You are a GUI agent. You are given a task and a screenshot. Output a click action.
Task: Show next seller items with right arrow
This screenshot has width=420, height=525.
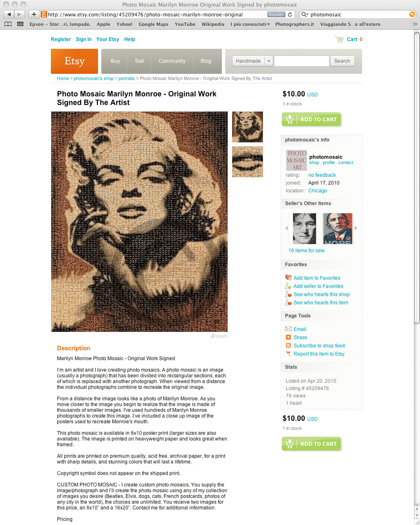pos(356,228)
